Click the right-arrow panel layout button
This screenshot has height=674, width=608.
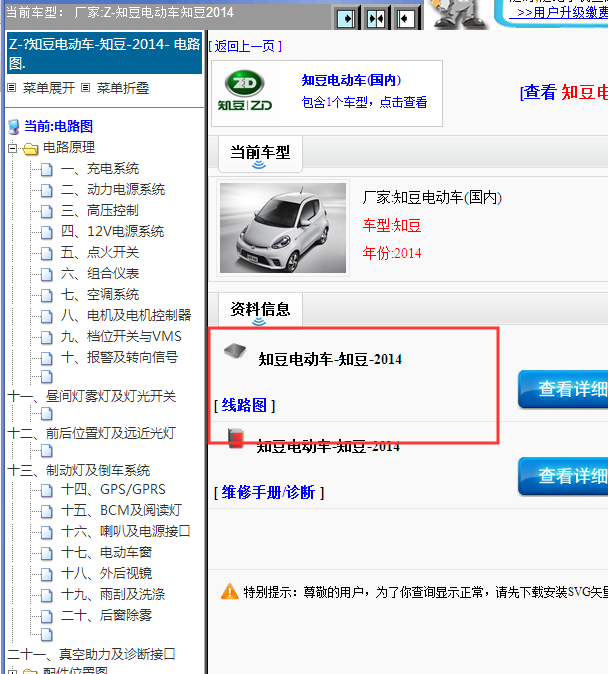[347, 18]
